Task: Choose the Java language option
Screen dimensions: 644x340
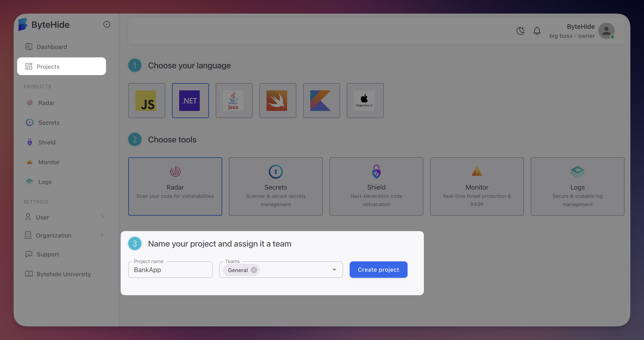Action: click(x=234, y=101)
